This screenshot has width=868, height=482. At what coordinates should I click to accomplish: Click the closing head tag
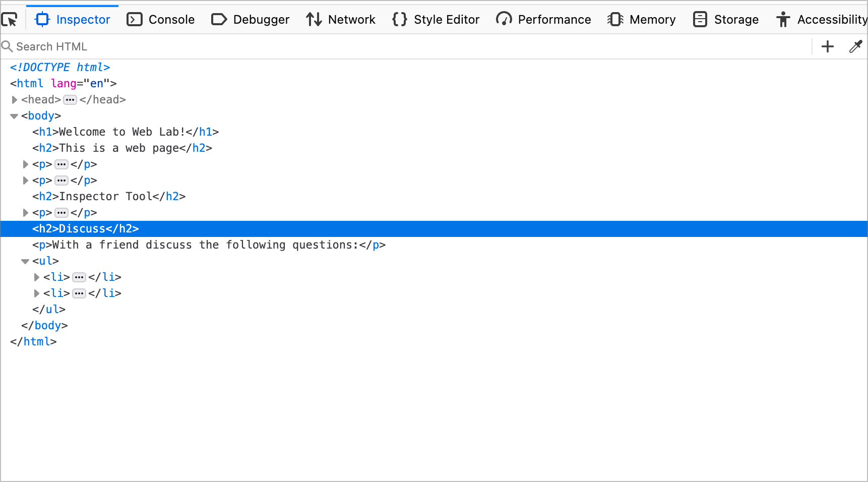click(x=102, y=100)
